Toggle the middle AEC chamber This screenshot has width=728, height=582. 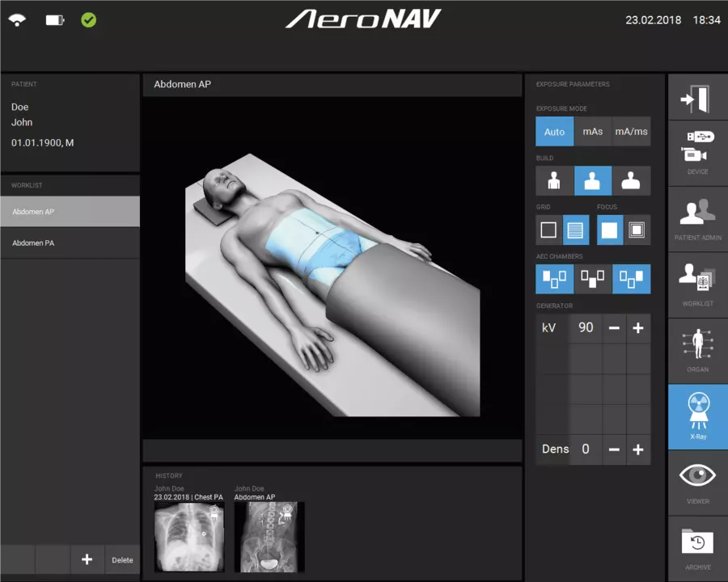coord(593,278)
